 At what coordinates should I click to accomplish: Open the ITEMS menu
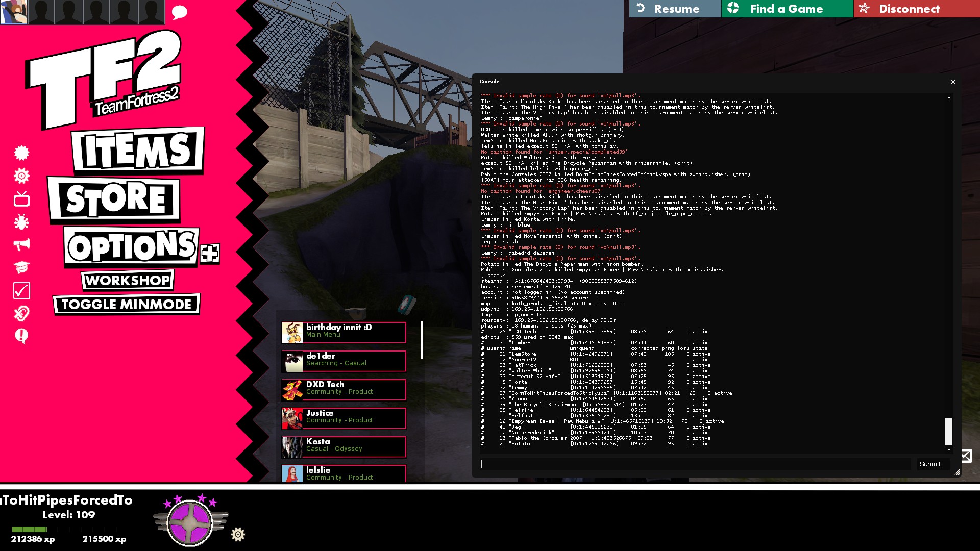click(x=137, y=150)
